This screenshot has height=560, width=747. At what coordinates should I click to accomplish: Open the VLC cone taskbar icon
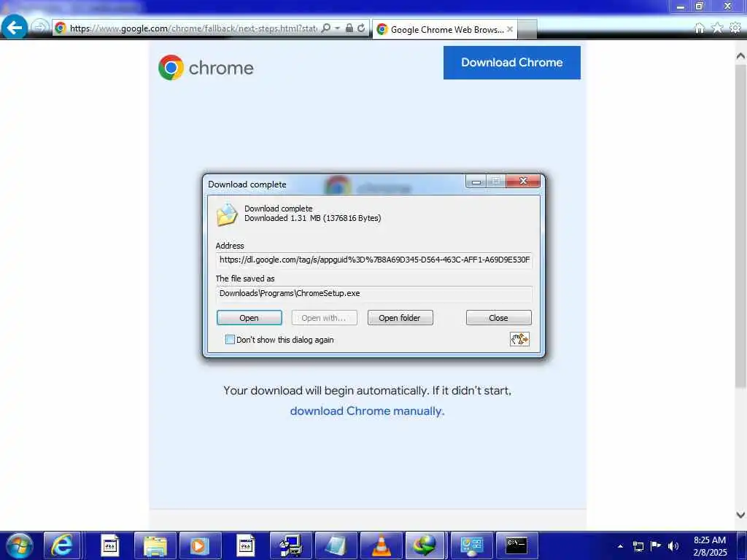coord(381,545)
